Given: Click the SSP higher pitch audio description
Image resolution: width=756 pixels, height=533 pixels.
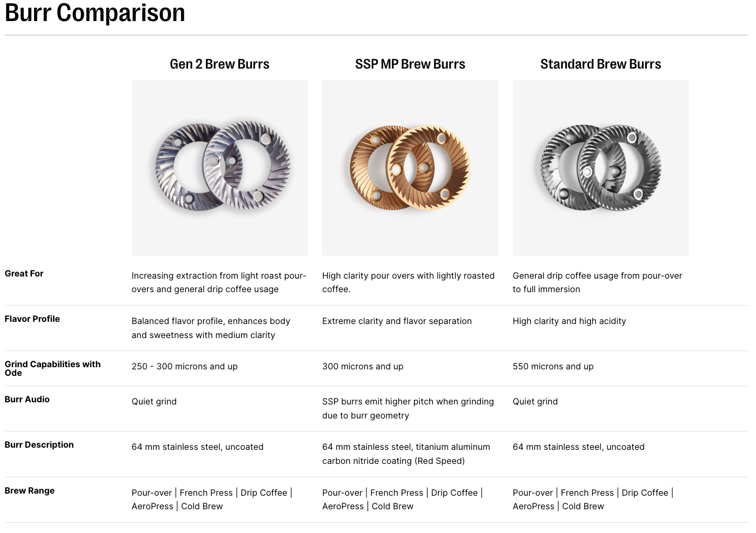Looking at the screenshot, I should tap(408, 409).
